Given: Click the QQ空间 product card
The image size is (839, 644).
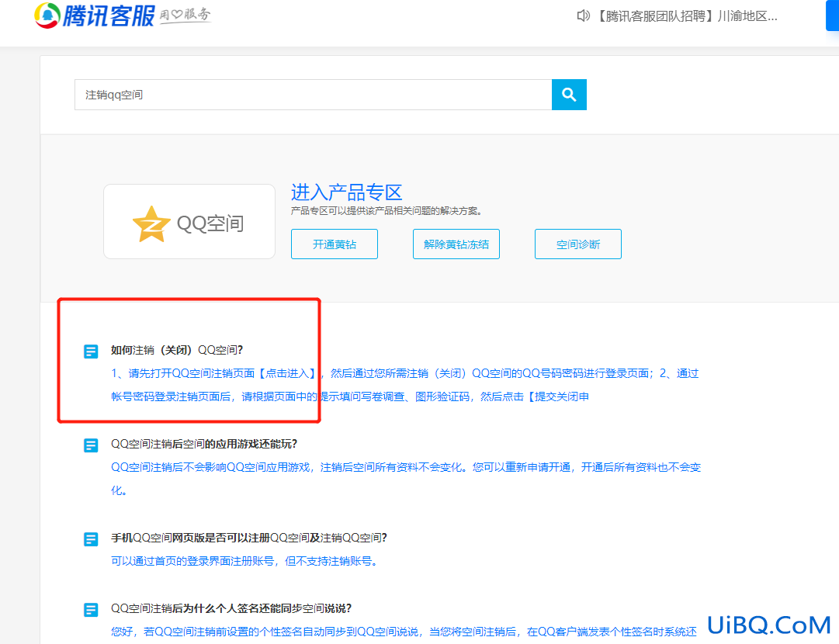Looking at the screenshot, I should [189, 221].
